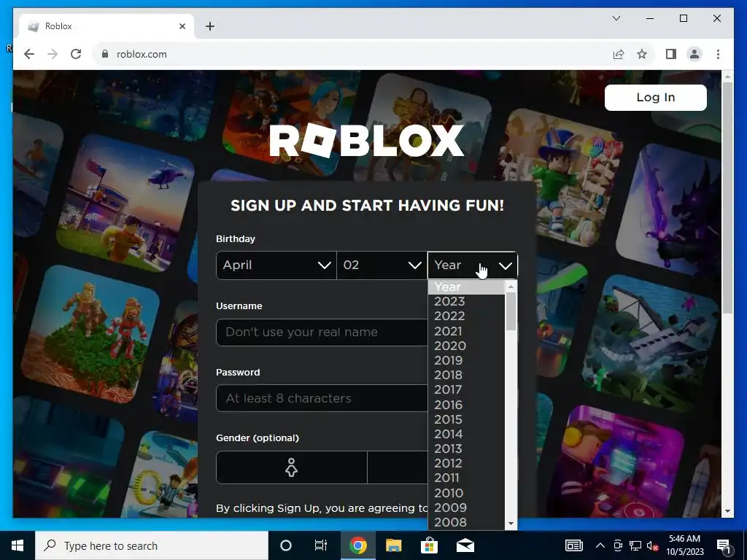The width and height of the screenshot is (747, 560).
Task: Open Cortana from the taskbar circle
Action: coord(286,545)
